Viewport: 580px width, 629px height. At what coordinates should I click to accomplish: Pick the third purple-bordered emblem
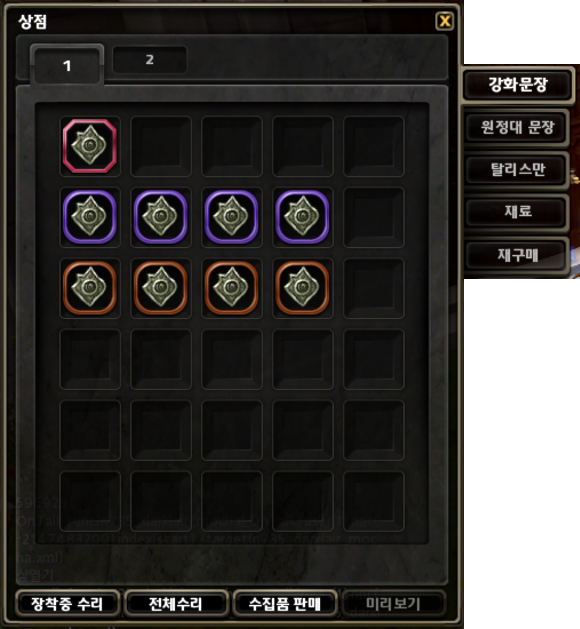(231, 217)
